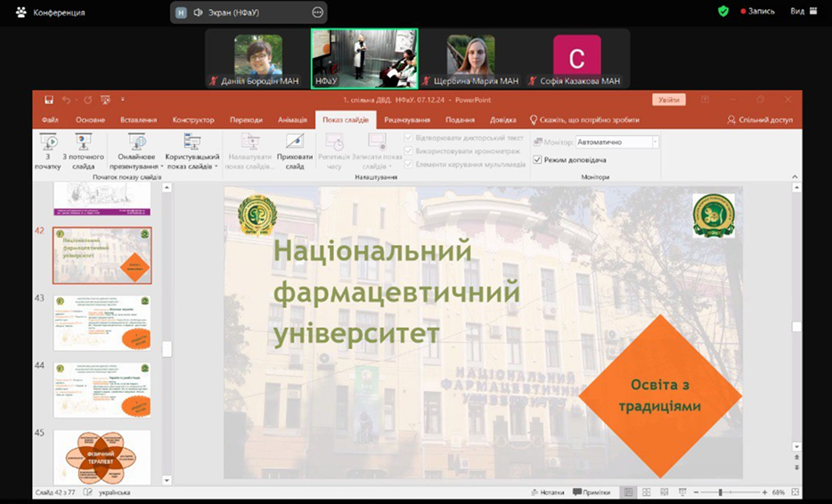This screenshot has height=504, width=832.
Task: Click the zoom in plus button
Action: click(764, 492)
